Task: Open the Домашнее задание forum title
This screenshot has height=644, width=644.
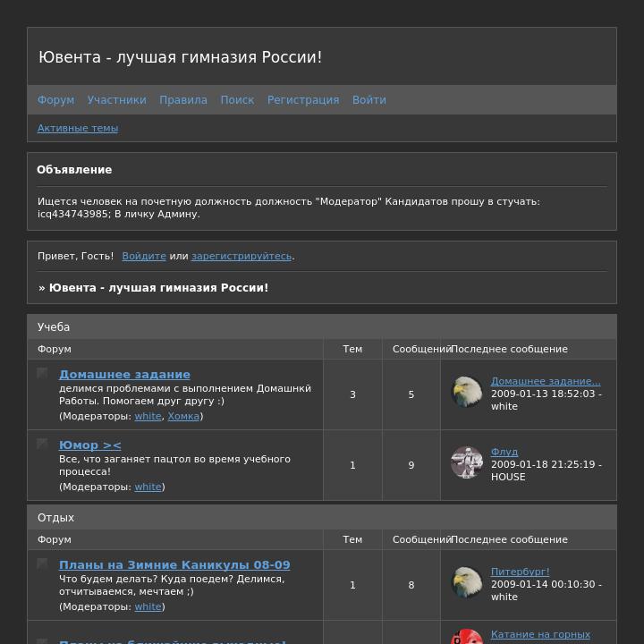Action: pos(124,375)
